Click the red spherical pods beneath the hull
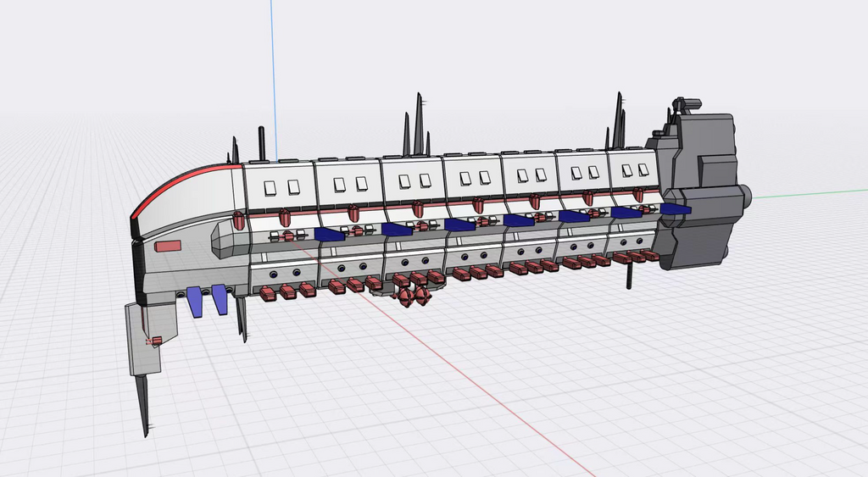The height and width of the screenshot is (477, 868). 413,296
